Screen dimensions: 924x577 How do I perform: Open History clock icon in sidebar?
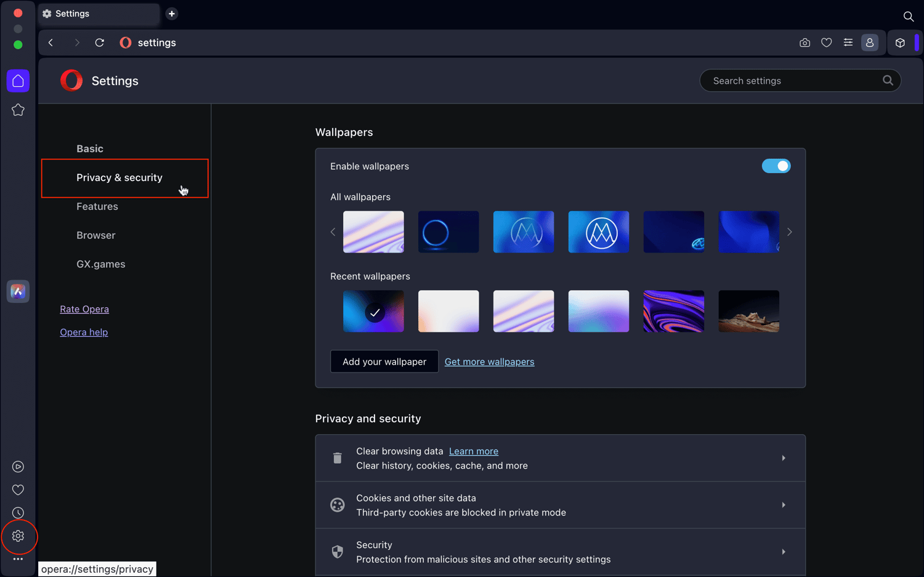(18, 513)
